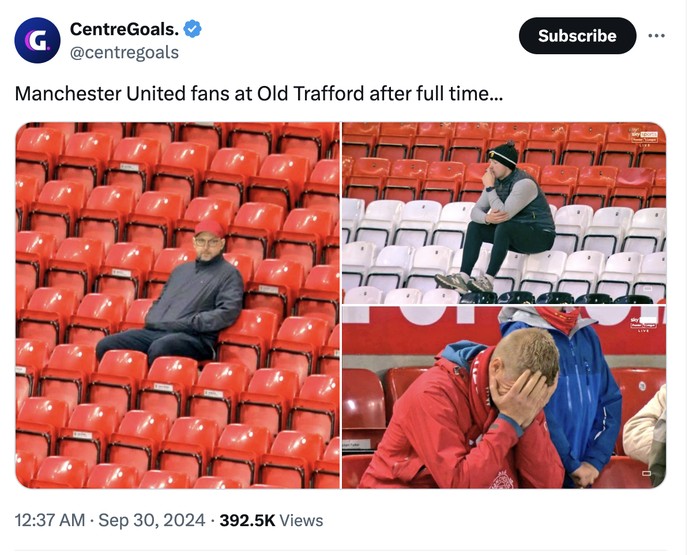Click the small rectangle icon in bottom-right photo
This screenshot has width=700, height=555.
coord(646,470)
